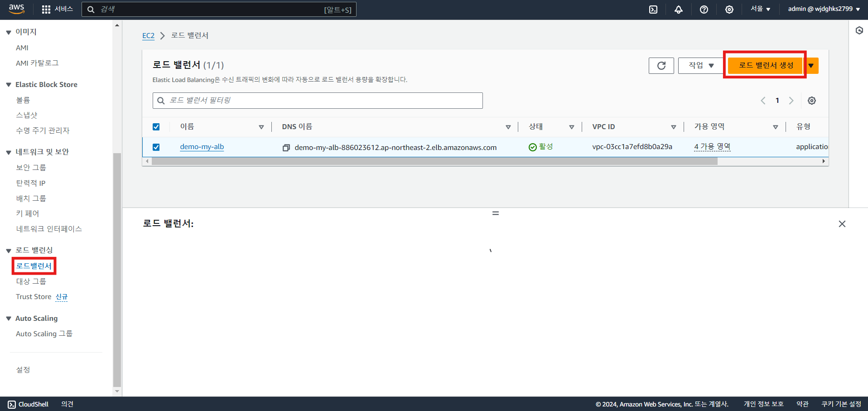Image resolution: width=868 pixels, height=411 pixels.
Task: Sort by the DNS 이름 column arrow
Action: coord(508,127)
